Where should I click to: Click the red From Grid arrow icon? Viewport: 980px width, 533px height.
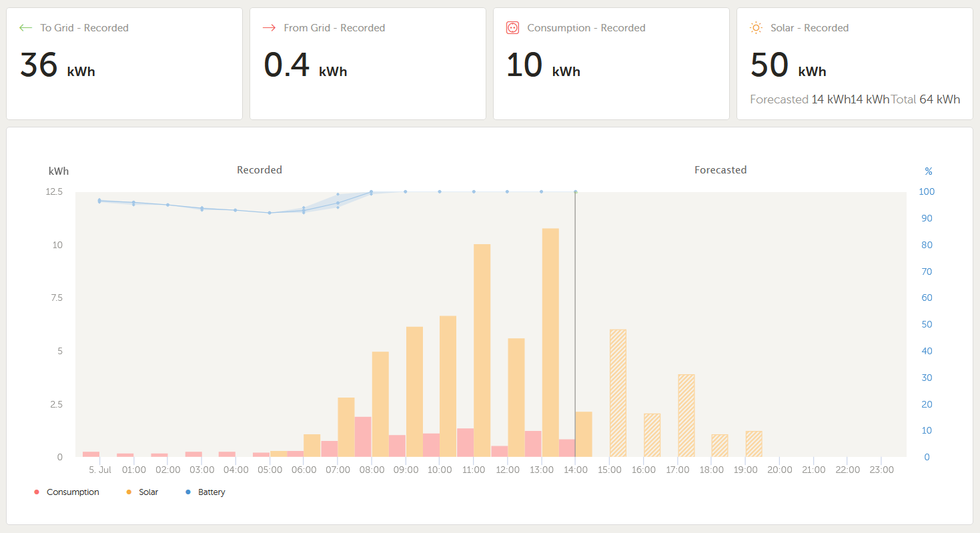click(x=270, y=28)
